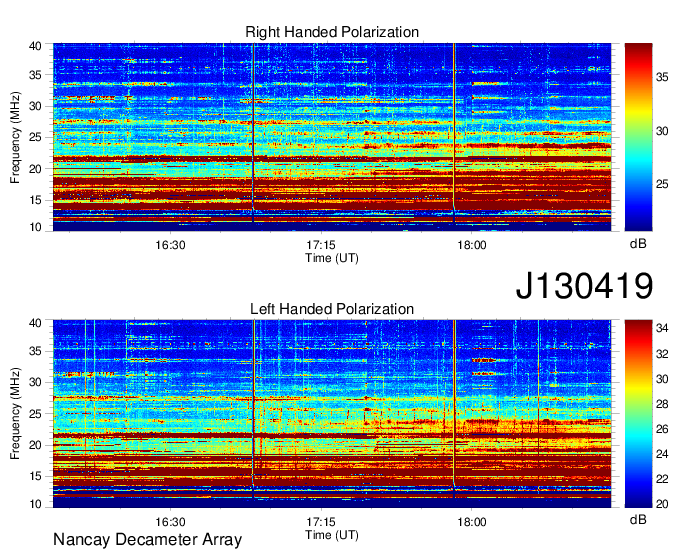
Task: Click 30 MHz tick on right-handed plot axis
Action: click(35, 106)
